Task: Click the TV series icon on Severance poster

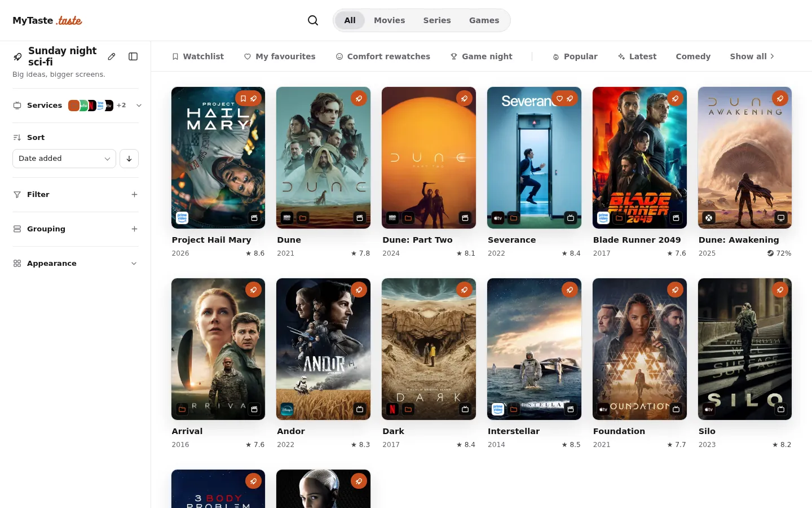Action: (x=571, y=218)
